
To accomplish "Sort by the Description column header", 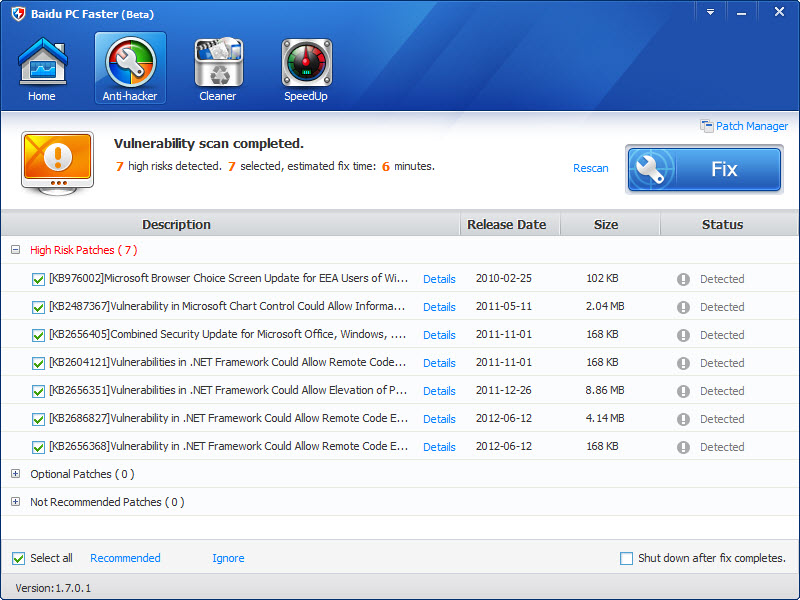I will tap(231, 224).
